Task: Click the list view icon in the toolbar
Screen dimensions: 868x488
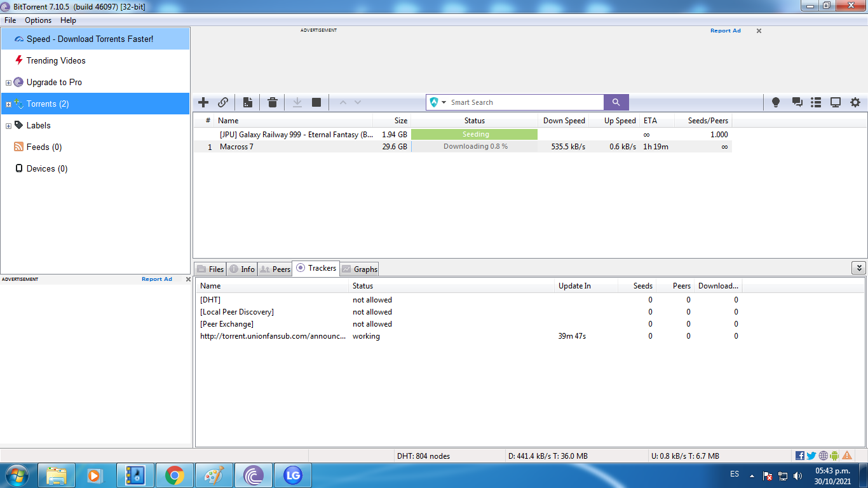Action: pyautogui.click(x=817, y=102)
